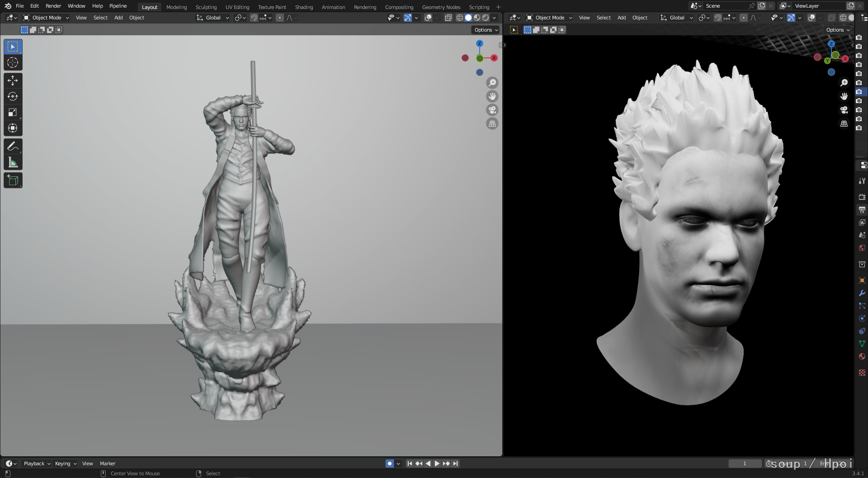The width and height of the screenshot is (868, 478).
Task: Toggle camera view in right viewport
Action: tap(844, 110)
